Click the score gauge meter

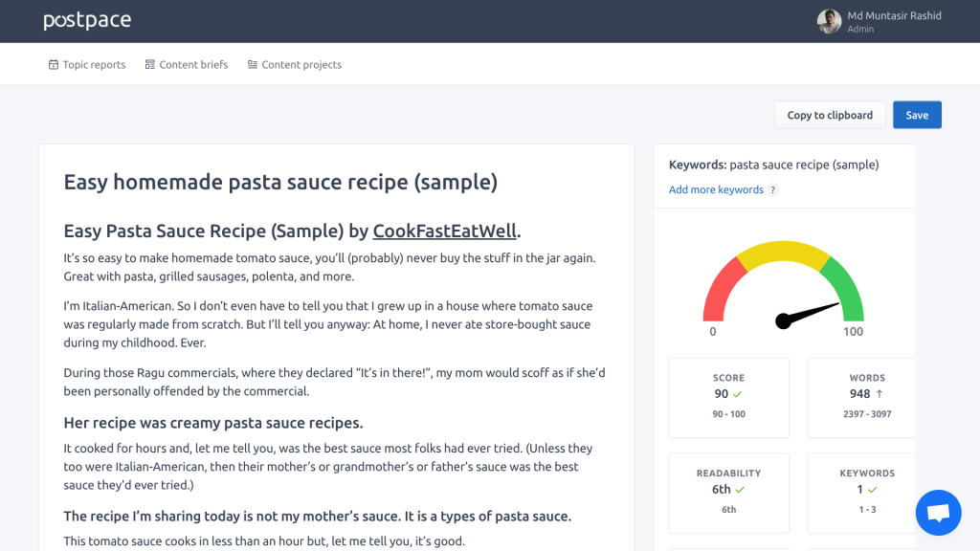pos(783,287)
